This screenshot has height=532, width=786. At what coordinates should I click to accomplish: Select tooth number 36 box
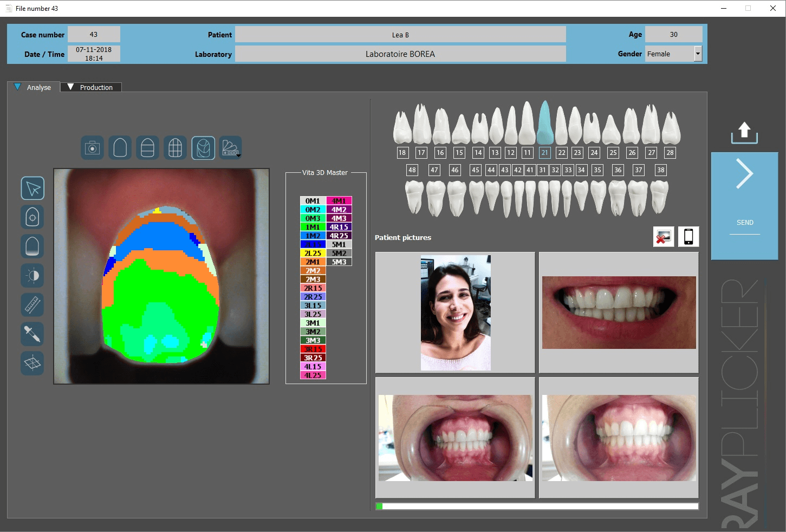(x=618, y=170)
